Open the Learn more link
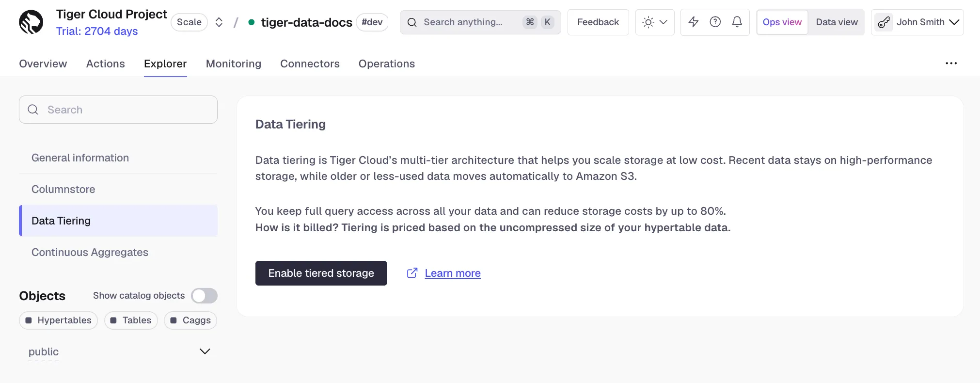This screenshot has width=980, height=383. pyautogui.click(x=453, y=273)
